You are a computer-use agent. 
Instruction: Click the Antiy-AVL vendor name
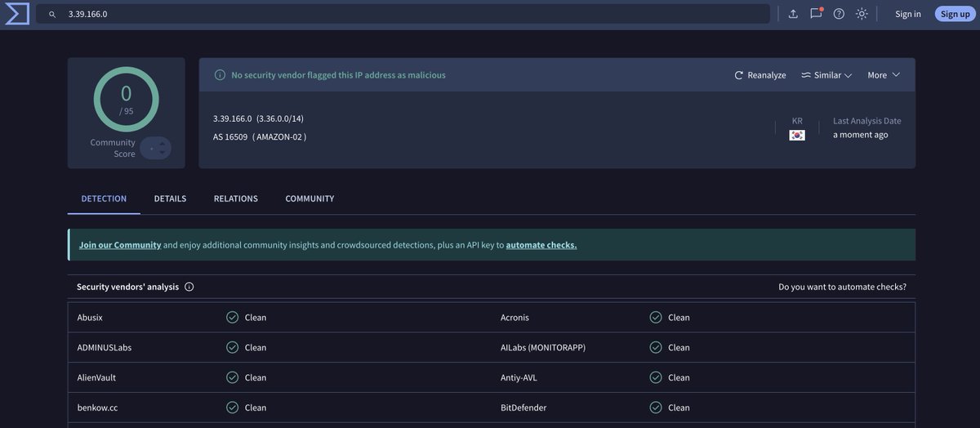(519, 377)
